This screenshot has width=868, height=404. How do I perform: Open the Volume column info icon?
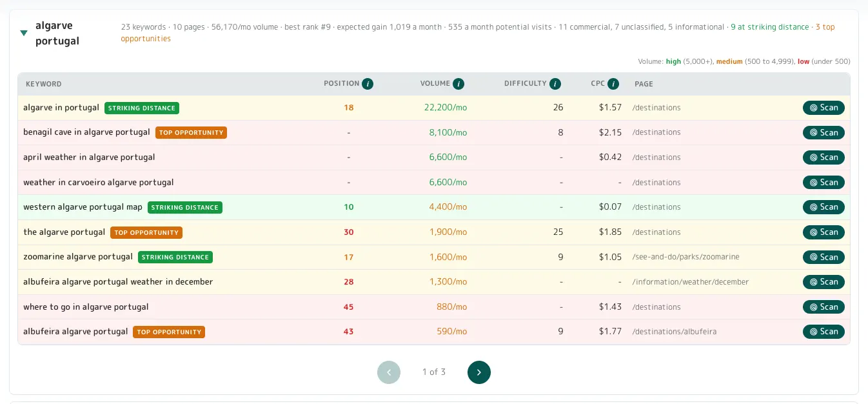(459, 84)
